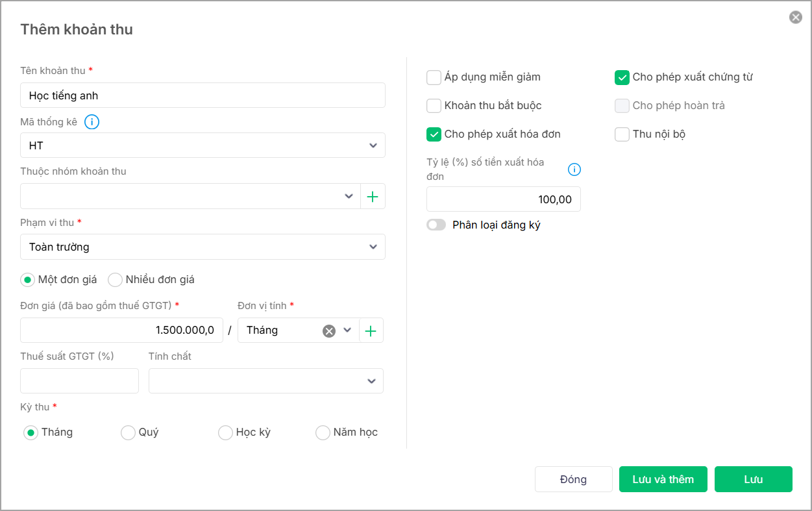Turn on Phân loại đăng ký switch
Screen dimensions: 812x511
[436, 225]
